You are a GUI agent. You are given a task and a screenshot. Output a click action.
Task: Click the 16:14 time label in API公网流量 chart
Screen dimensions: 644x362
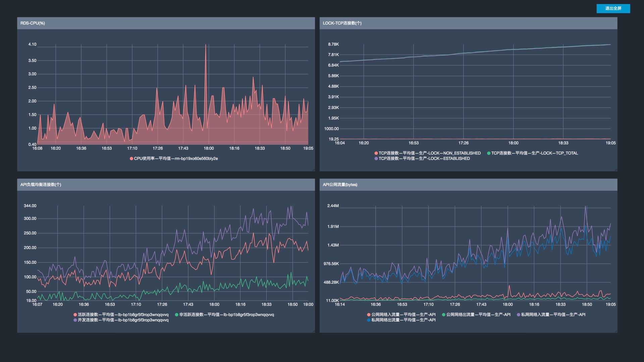340,304
